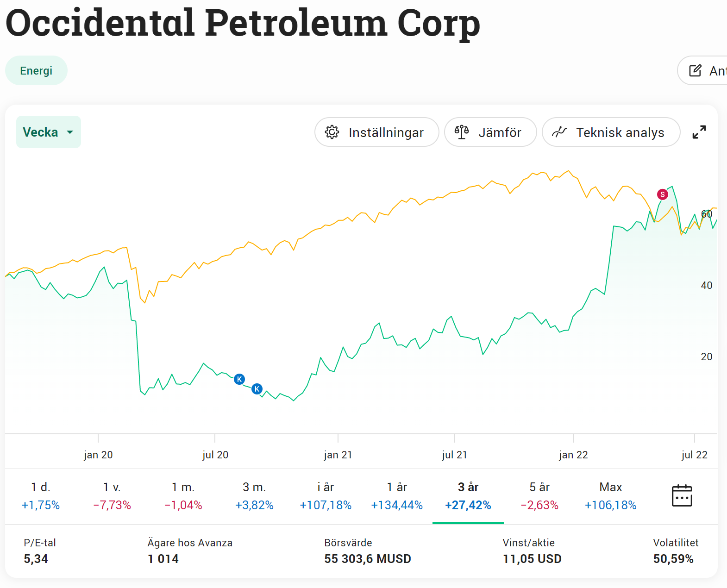Show the 1 m. period chart
The width and height of the screenshot is (727, 588).
183,496
